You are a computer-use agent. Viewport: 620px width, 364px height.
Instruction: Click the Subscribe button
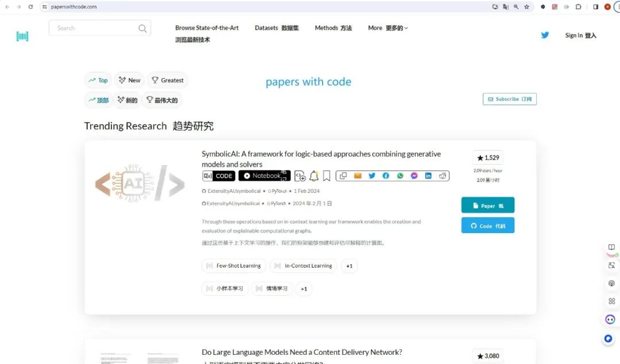tap(510, 99)
